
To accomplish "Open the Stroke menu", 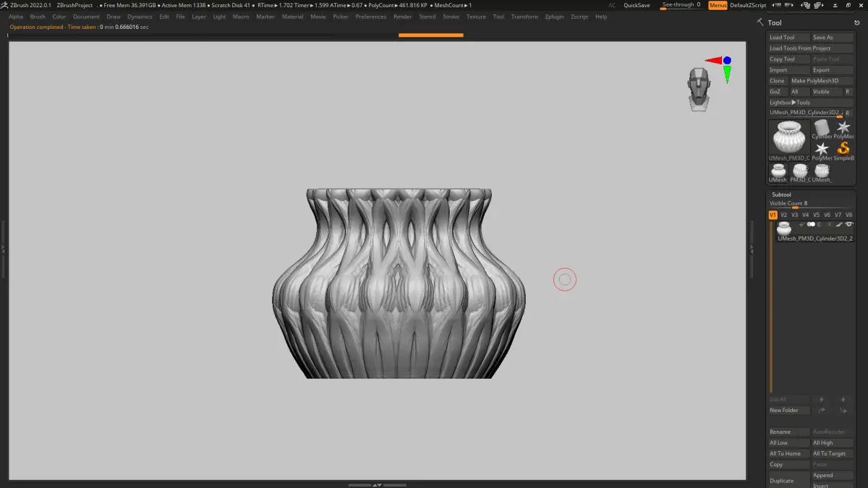I will tap(451, 17).
